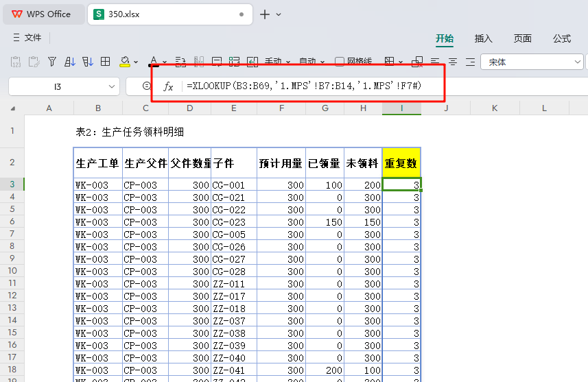Click the paste-as-values clipboard icon

(x=16, y=62)
